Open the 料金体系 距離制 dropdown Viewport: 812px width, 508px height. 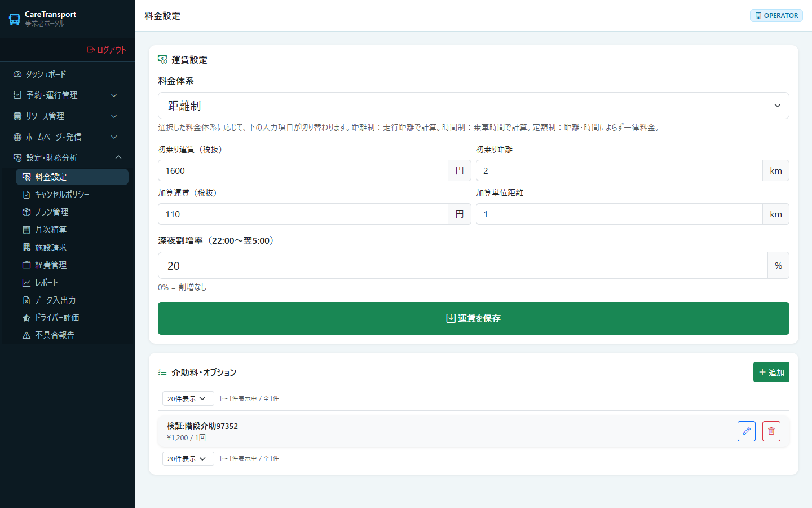point(474,106)
